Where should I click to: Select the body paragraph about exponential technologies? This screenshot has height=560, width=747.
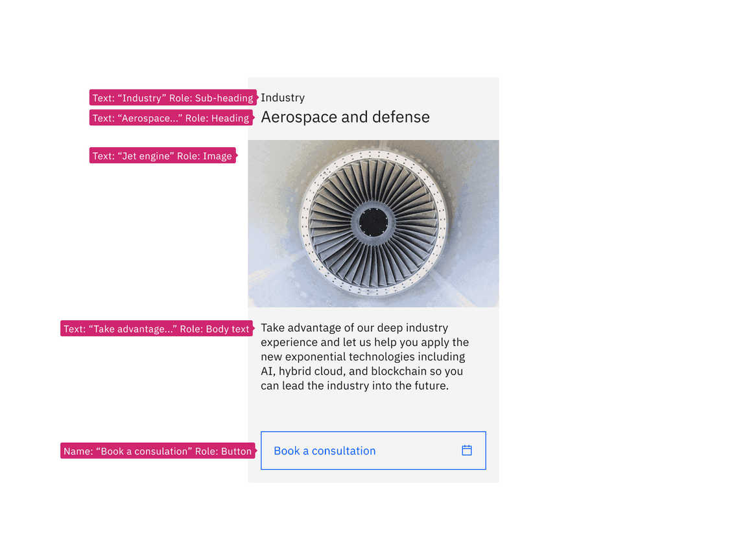coord(364,356)
